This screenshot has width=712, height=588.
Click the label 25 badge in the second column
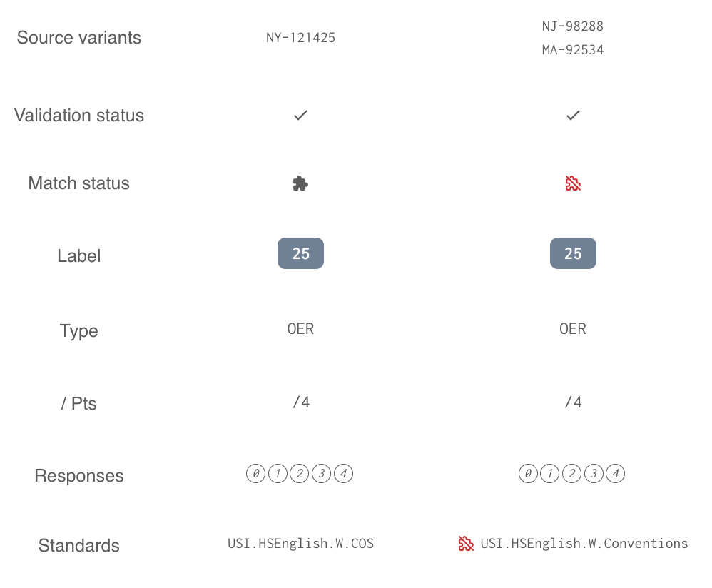pyautogui.click(x=573, y=253)
